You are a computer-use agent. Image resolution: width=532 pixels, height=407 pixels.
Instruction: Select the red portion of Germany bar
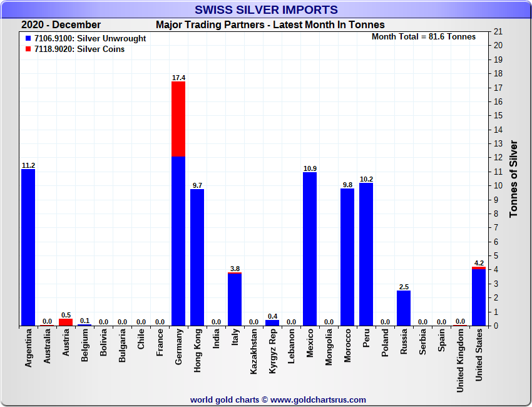tap(178, 119)
